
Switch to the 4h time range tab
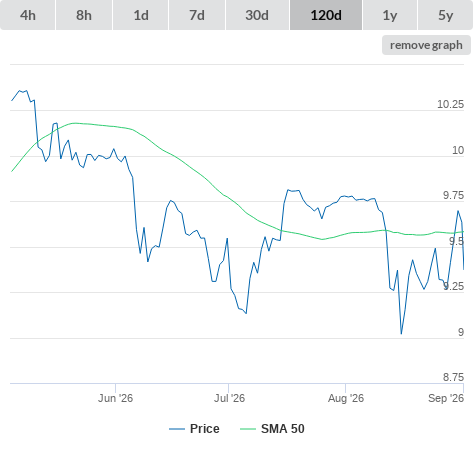(28, 15)
